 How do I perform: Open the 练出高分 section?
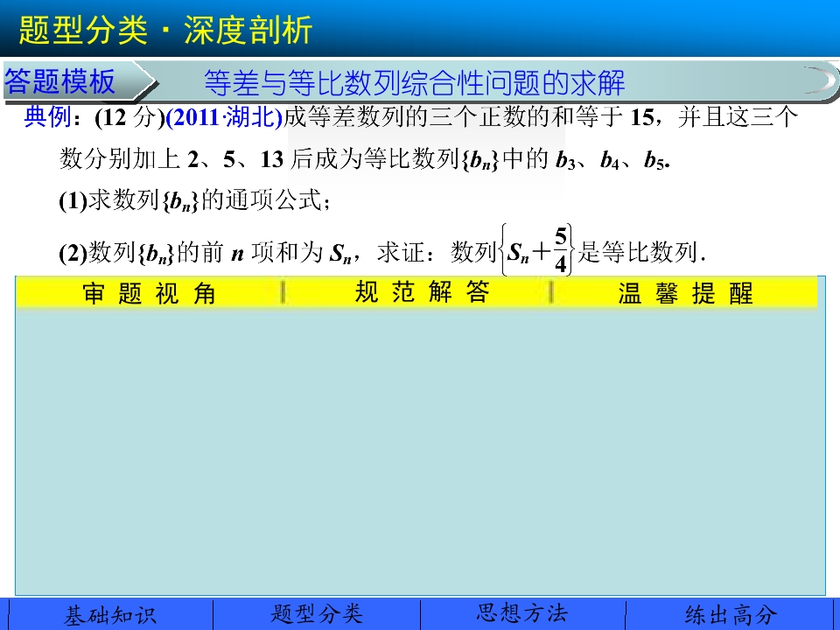pos(731,615)
